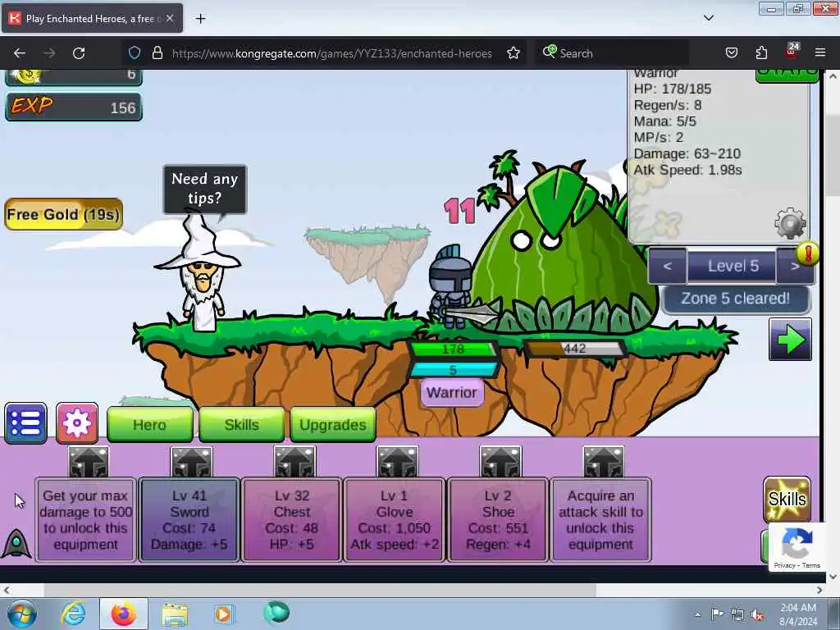840x630 pixels.
Task: Click the Warrior name label
Action: pos(452,393)
